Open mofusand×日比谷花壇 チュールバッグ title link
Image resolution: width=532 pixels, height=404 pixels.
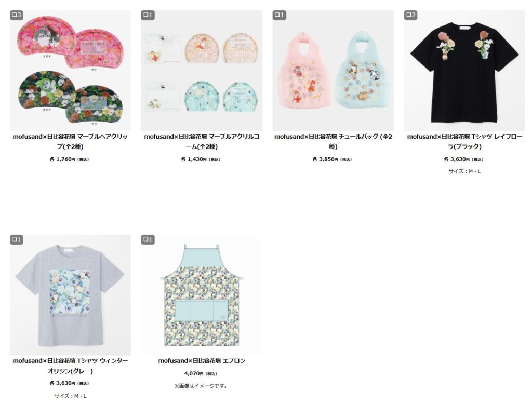click(333, 141)
